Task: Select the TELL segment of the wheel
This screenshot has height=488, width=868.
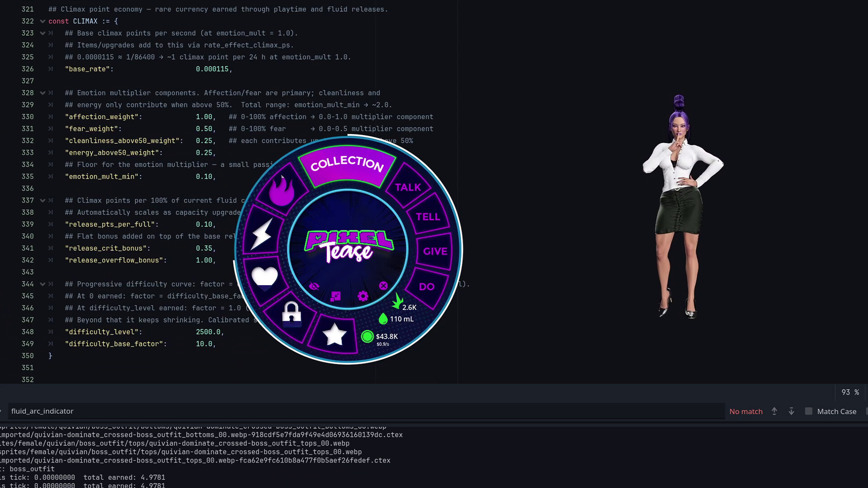Action: coord(428,217)
